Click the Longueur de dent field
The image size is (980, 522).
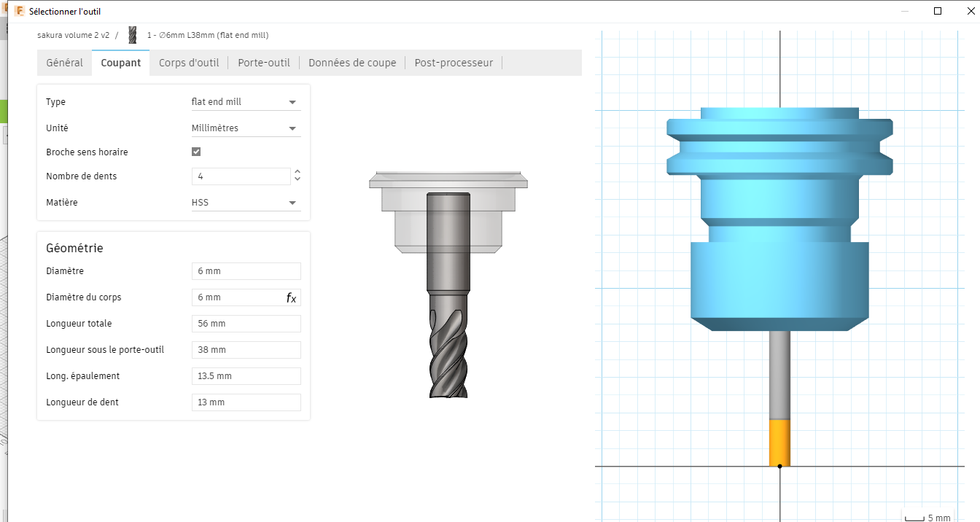point(246,402)
